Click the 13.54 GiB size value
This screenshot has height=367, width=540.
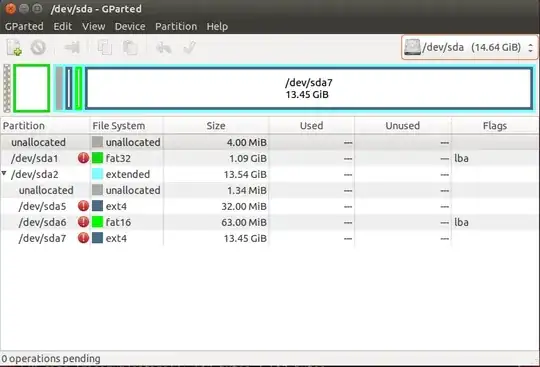click(245, 174)
